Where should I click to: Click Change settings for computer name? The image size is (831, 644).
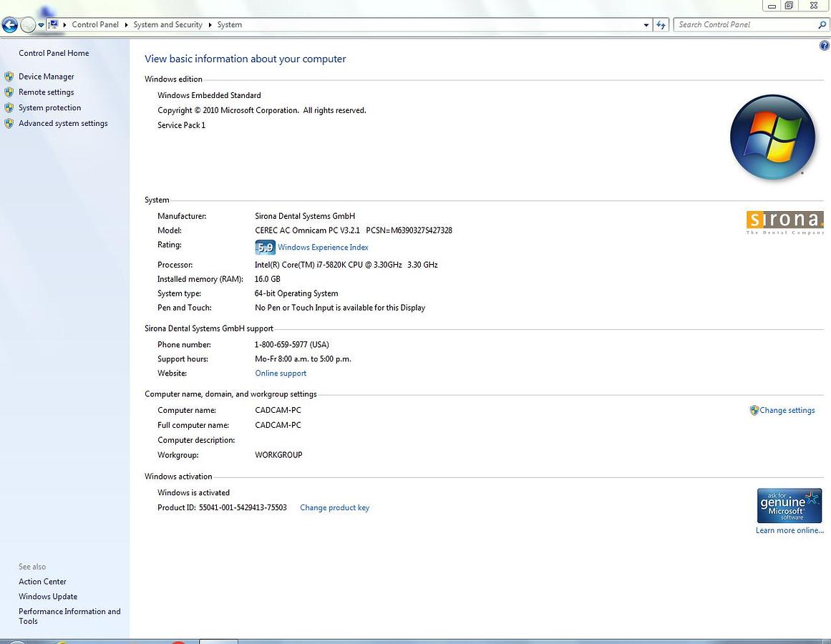(x=787, y=410)
